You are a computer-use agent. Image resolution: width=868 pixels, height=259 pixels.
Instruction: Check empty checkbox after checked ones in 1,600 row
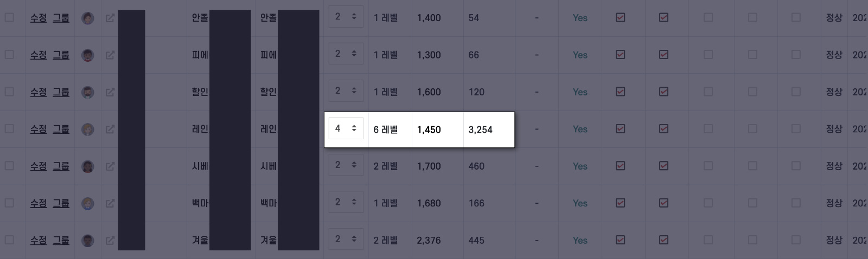click(708, 92)
